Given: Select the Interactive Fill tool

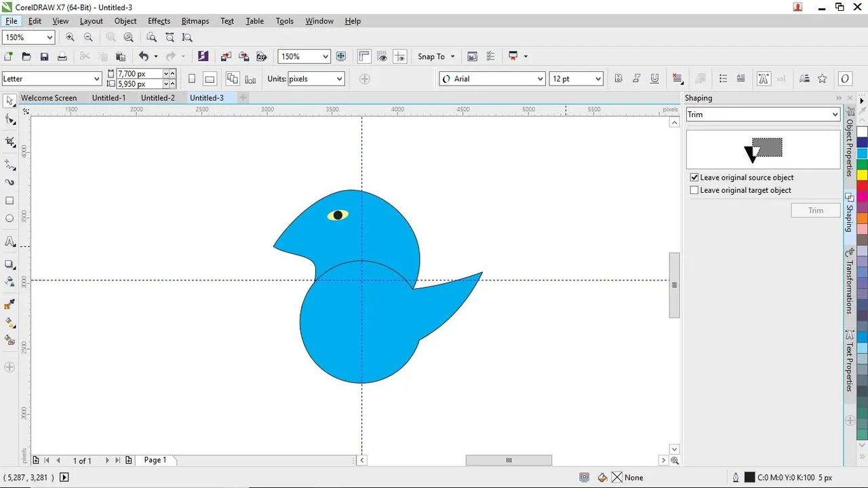Looking at the screenshot, I should (9, 322).
